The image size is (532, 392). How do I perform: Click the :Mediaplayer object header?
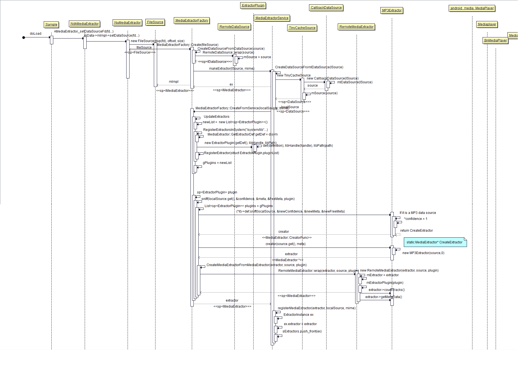point(487,24)
